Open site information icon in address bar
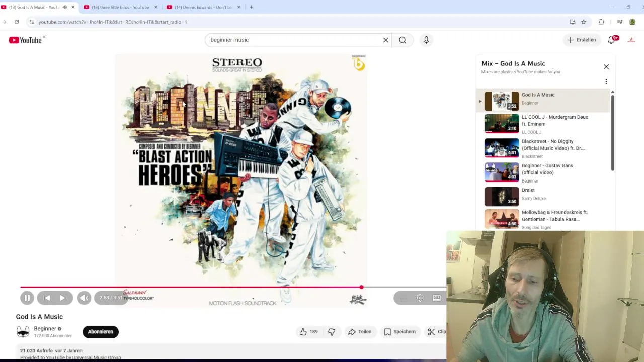Image resolution: width=644 pixels, height=362 pixels. 31,22
